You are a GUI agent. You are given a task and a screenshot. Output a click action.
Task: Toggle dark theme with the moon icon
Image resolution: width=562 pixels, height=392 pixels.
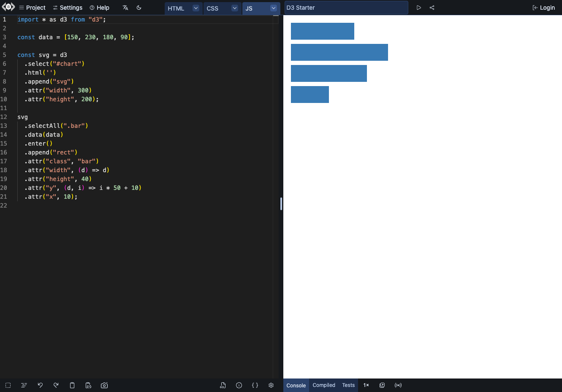139,8
